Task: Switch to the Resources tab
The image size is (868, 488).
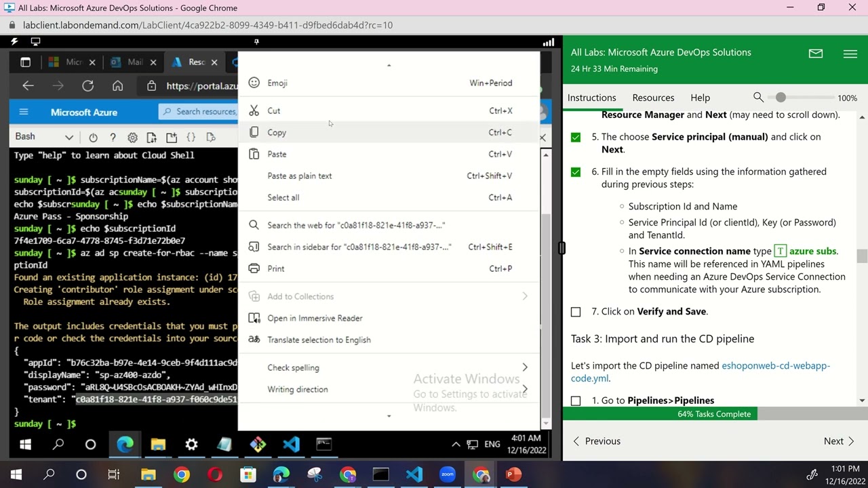Action: [x=653, y=98]
